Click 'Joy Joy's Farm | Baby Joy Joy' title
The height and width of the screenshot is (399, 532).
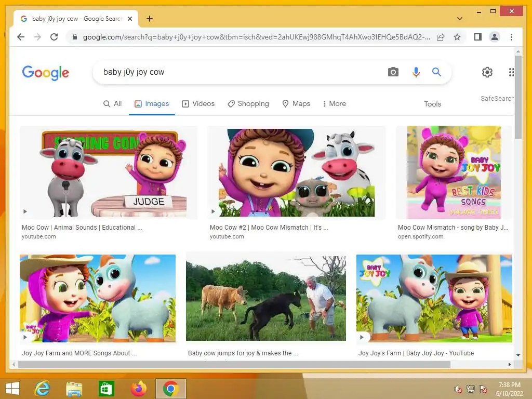pos(416,353)
